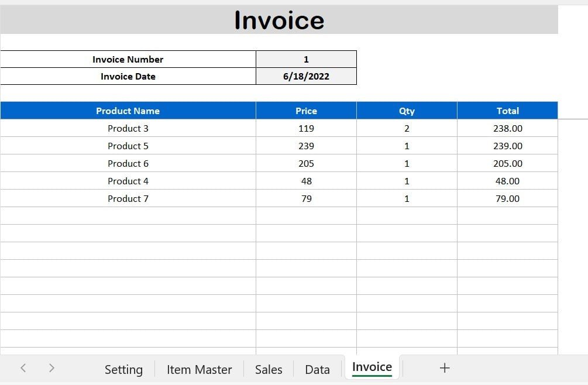Go to next sheet with right arrow
This screenshot has height=385, width=588.
51,368
